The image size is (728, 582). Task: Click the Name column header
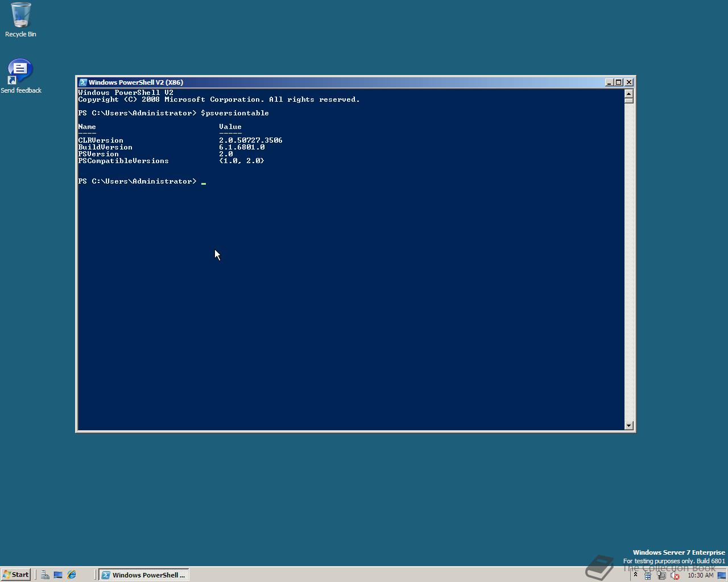[x=87, y=127]
